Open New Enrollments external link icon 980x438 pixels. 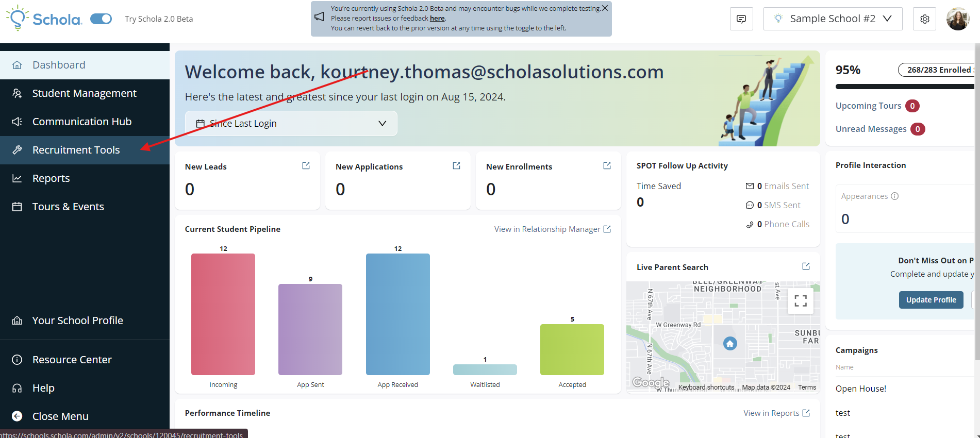point(607,166)
